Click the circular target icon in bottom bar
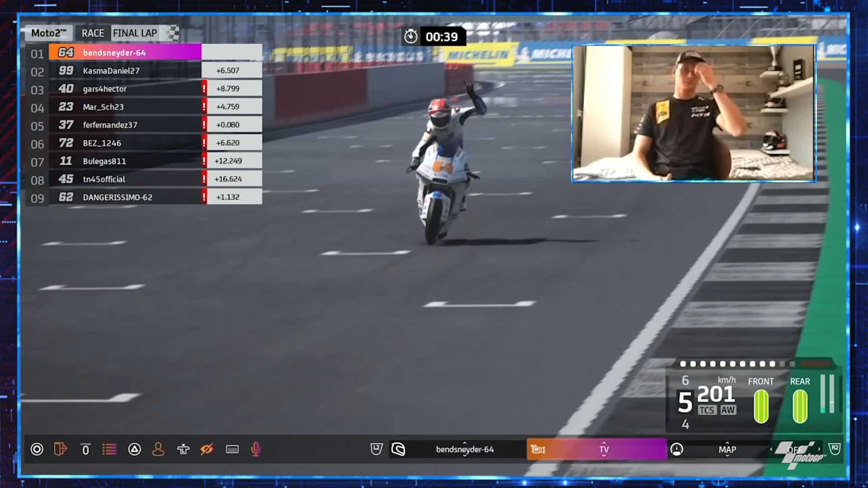The image size is (868, 488). 37,449
